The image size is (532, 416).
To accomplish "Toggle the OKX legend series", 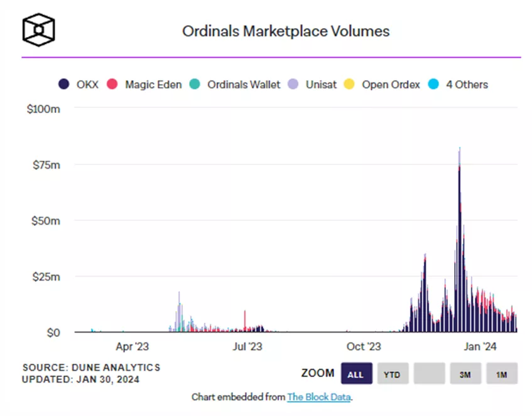I will click(79, 85).
